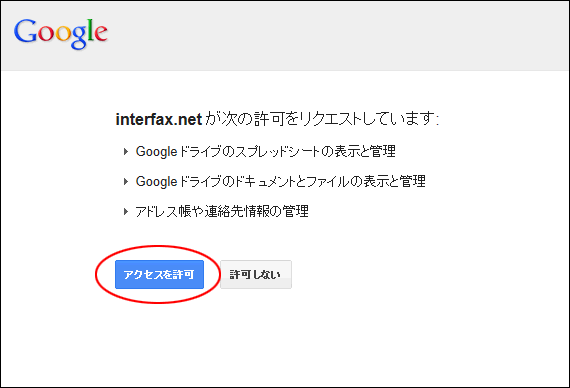This screenshot has height=388, width=570.
Task: Expand the documents and files permission triangle
Action: pyautogui.click(x=126, y=181)
